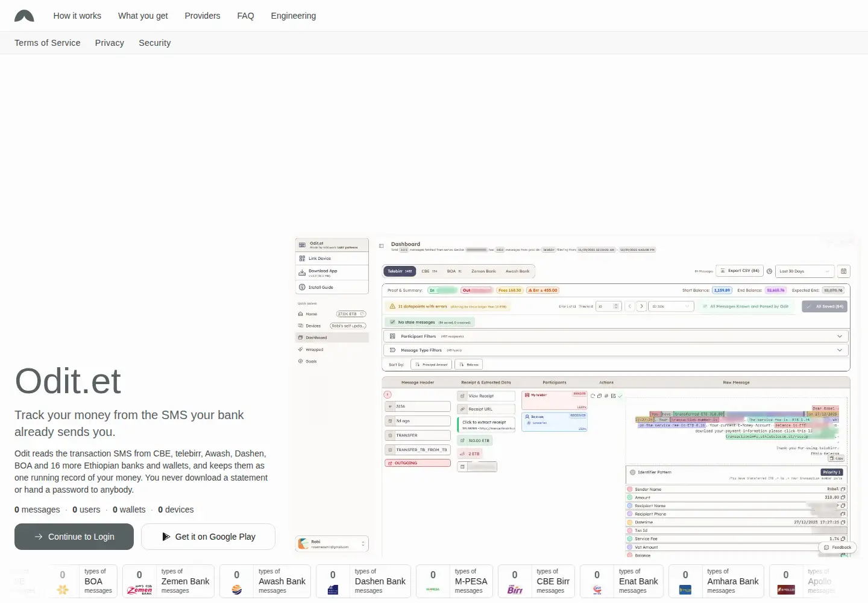This screenshot has height=603, width=868.
Task: Click the Export CSV (84) button
Action: 740,271
